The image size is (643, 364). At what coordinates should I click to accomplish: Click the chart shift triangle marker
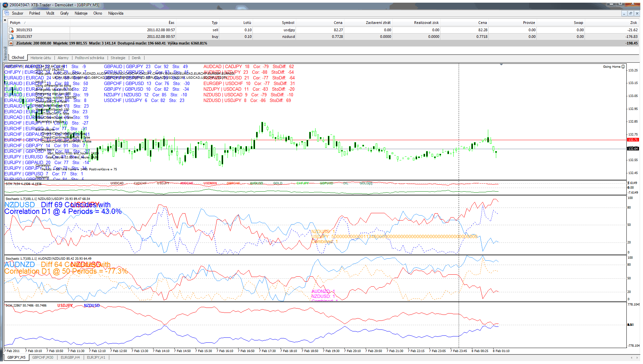[x=501, y=64]
